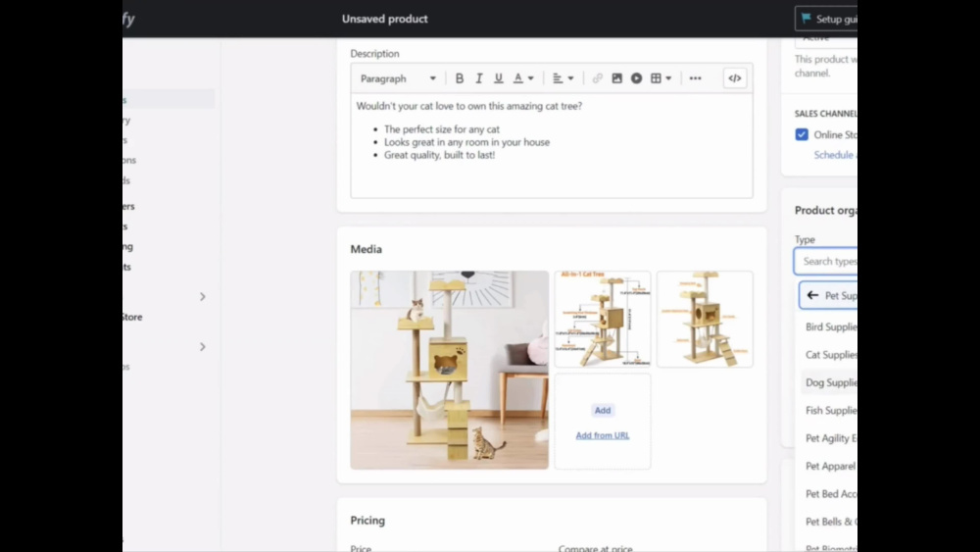Click the Add media button
The image size is (980, 552).
603,410
